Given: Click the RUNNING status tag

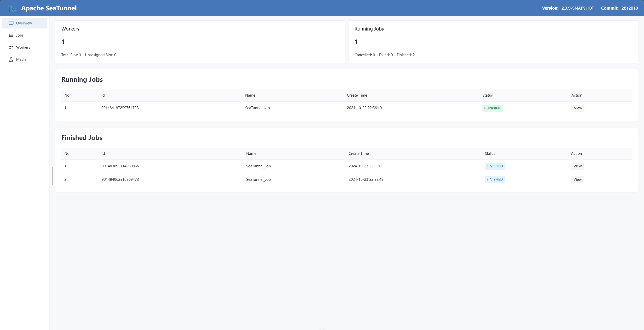Looking at the screenshot, I should 493,108.
